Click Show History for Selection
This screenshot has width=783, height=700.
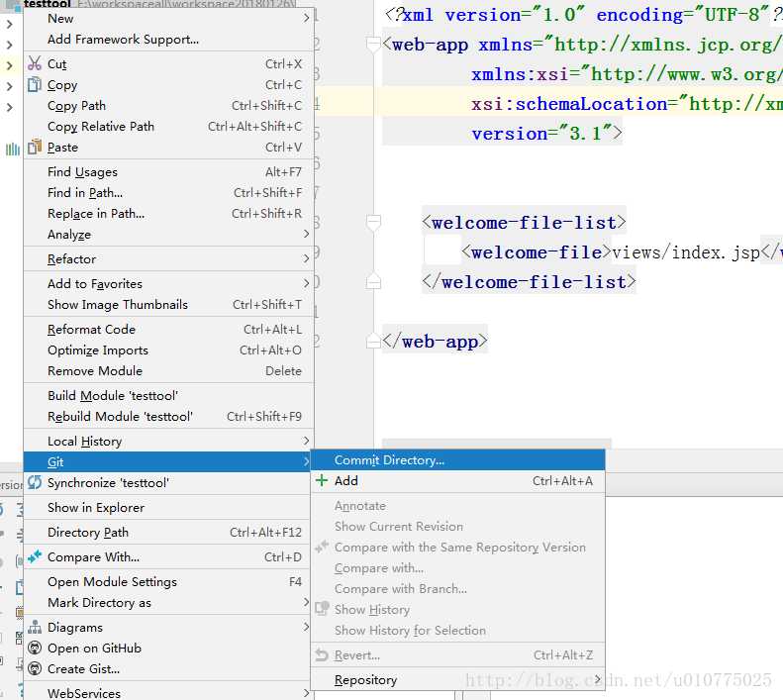(458, 630)
